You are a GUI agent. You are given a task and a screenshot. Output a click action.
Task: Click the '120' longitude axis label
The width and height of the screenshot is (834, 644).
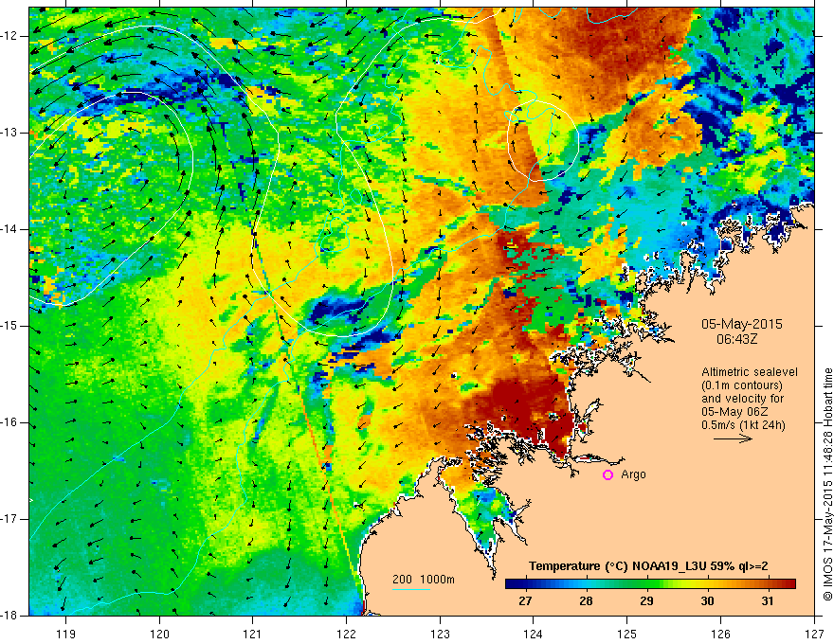159,634
